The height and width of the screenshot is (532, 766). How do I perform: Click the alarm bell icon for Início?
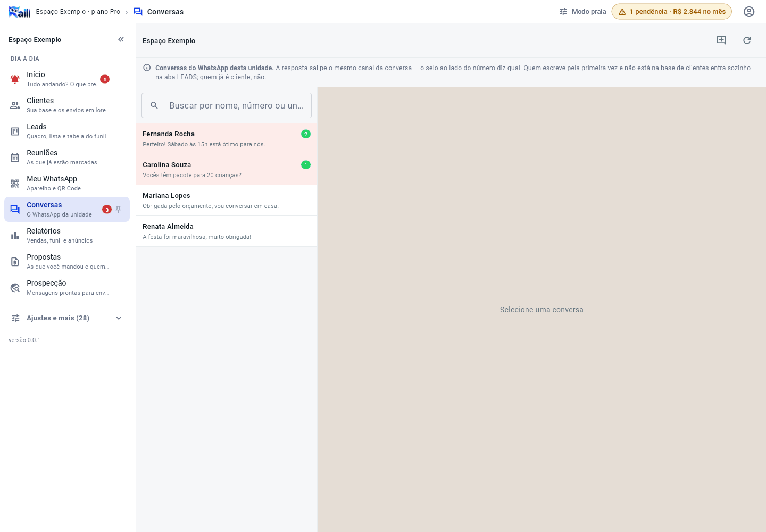click(x=15, y=79)
